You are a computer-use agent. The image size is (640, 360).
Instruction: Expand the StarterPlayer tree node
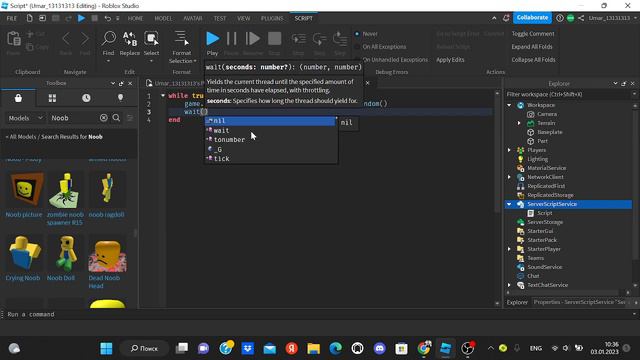[x=509, y=249]
